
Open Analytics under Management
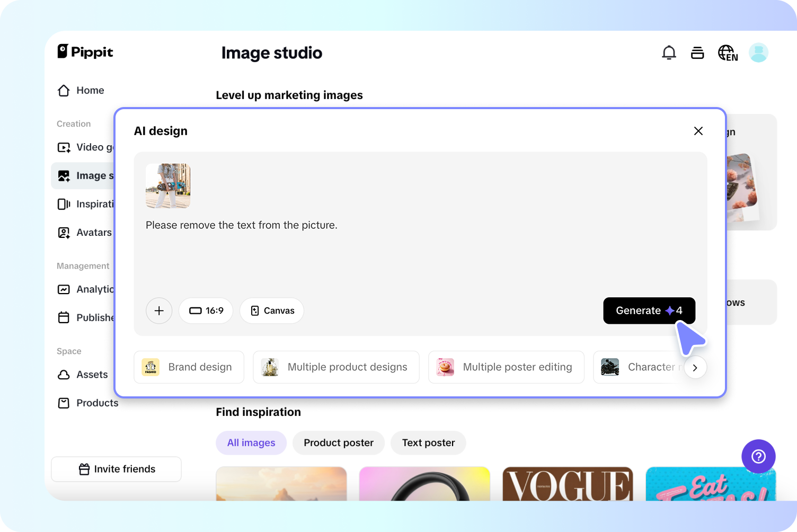[x=64, y=289]
